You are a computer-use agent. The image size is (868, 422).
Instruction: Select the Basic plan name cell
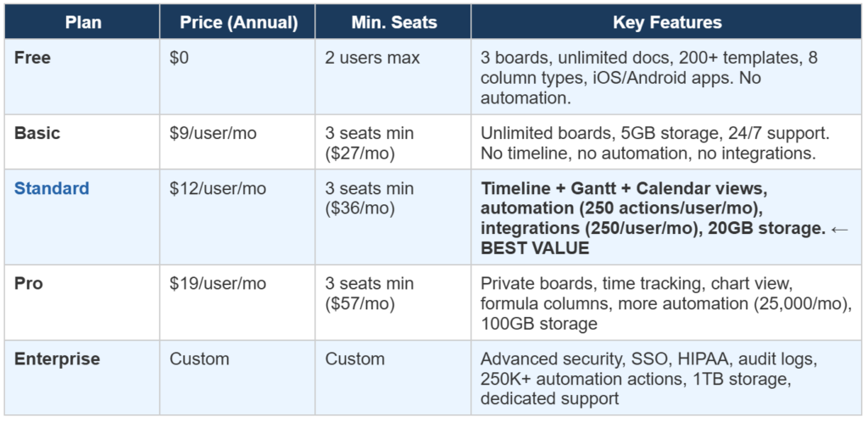[37, 133]
